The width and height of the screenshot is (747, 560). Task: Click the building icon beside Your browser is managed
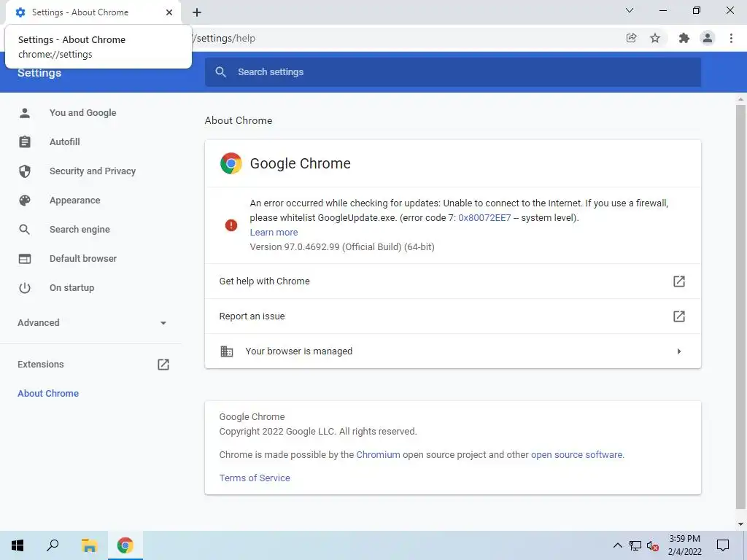(227, 351)
